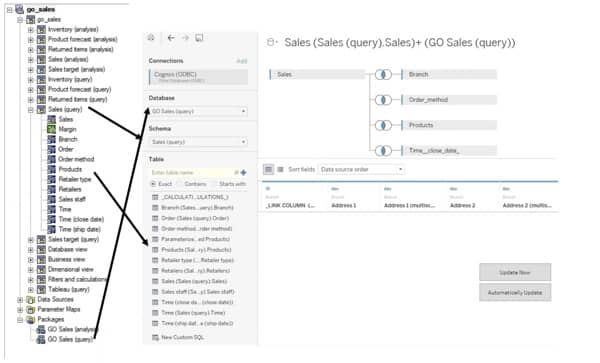Open join icon for Order_method table

click(383, 100)
